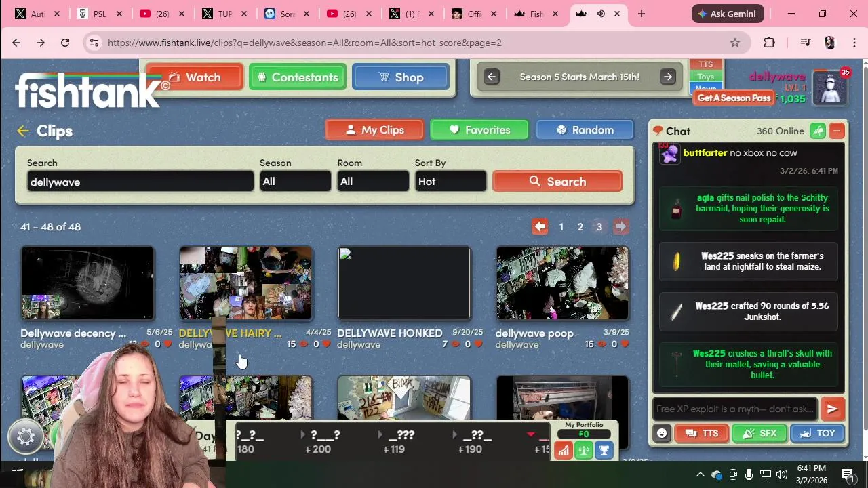Favorite the DELLYWAVE HONKED clip heart
Screen dimensions: 868x488
click(478, 344)
